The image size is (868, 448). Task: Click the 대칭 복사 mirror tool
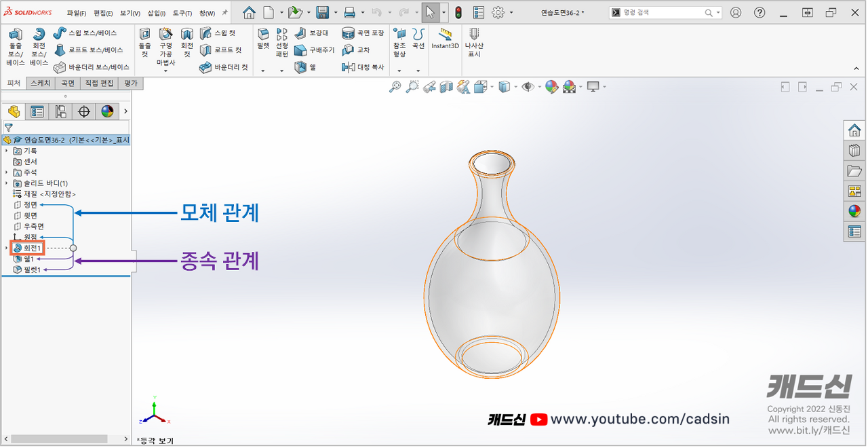363,67
